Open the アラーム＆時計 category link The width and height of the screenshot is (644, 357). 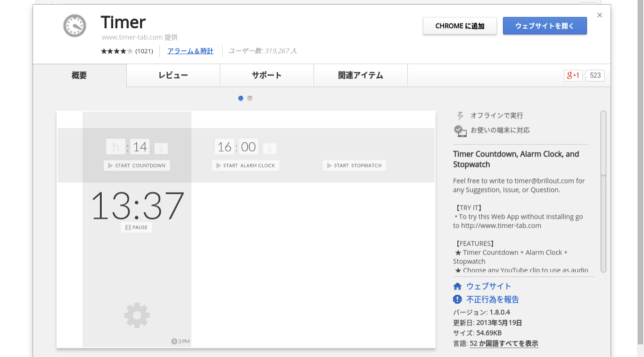190,51
